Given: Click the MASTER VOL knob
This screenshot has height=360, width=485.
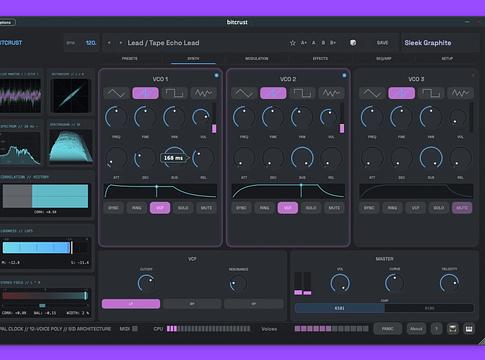Looking at the screenshot, I should point(340,284).
